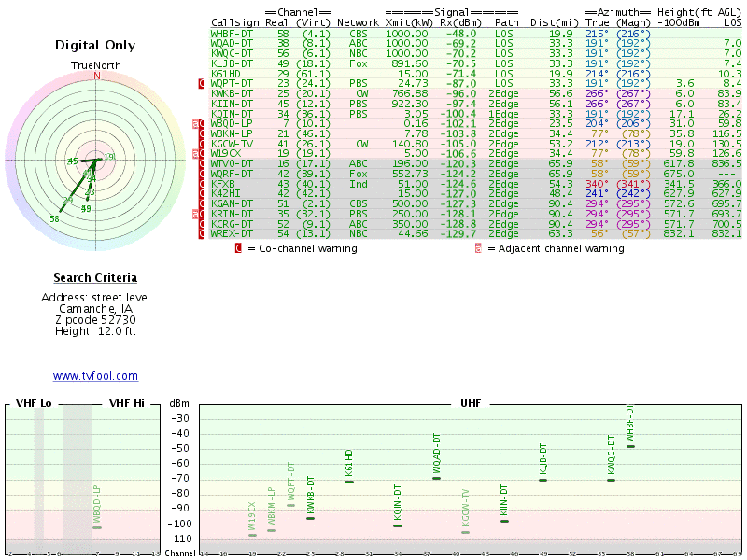Select the co-channel warning icon for KGAN-DT

pyautogui.click(x=202, y=203)
